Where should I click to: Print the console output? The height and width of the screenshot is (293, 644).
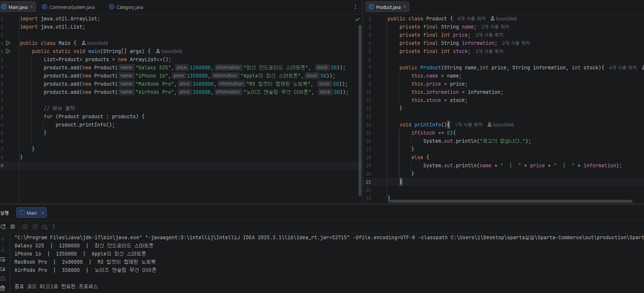(x=3, y=279)
